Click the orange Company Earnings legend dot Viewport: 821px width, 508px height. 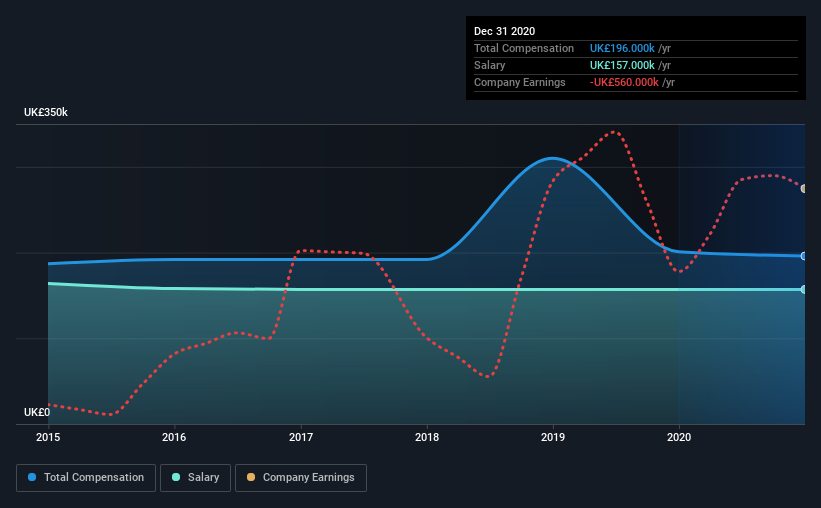[x=251, y=477]
